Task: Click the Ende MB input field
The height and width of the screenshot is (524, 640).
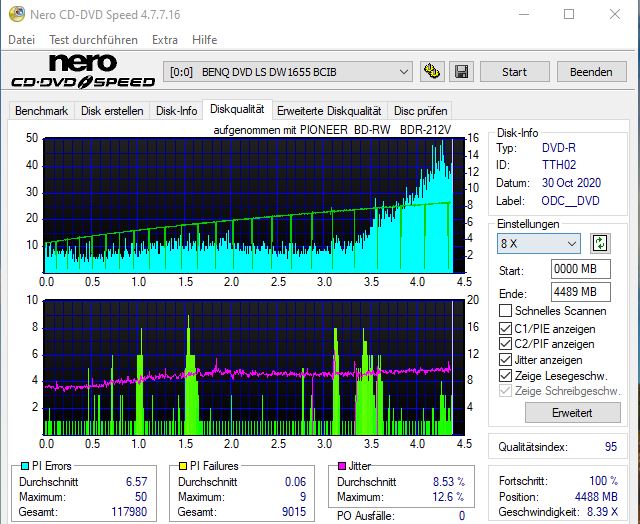Action: pos(580,292)
